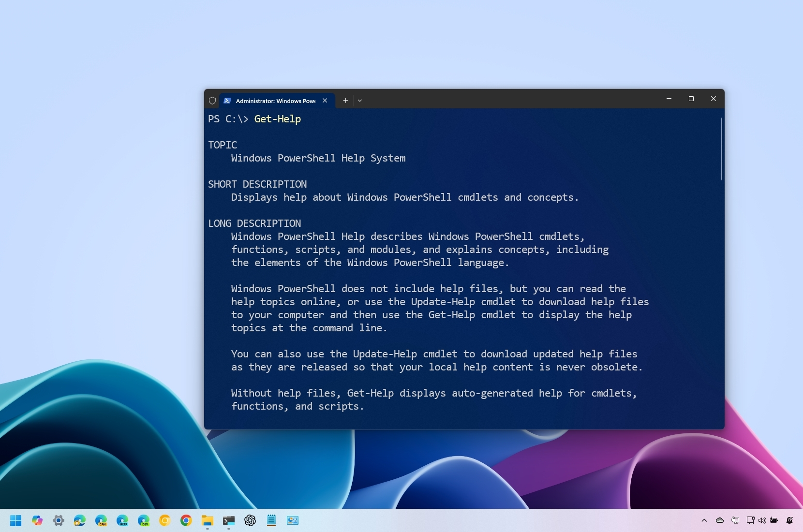The width and height of the screenshot is (803, 532).
Task: Open the volume control in system tray
Action: (762, 520)
